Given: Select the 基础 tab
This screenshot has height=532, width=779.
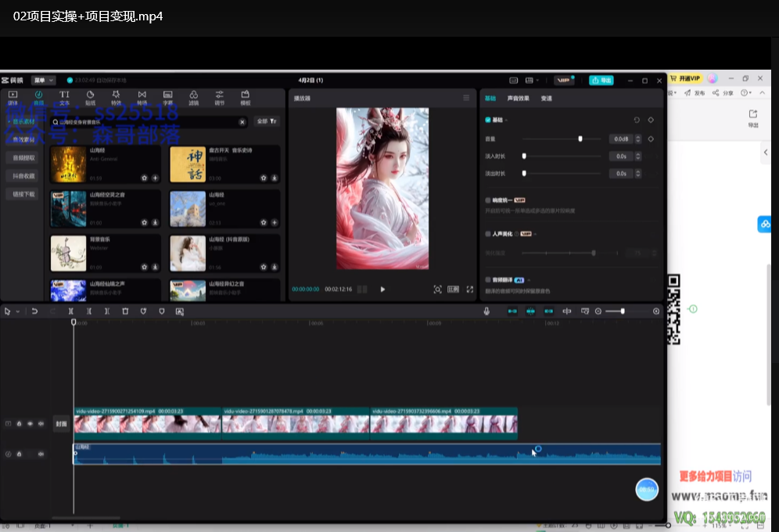Looking at the screenshot, I should click(x=490, y=99).
